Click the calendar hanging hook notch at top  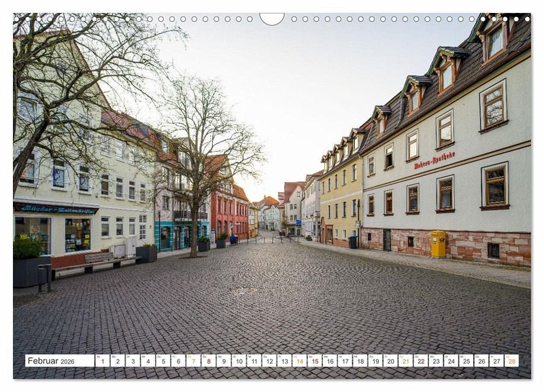[272, 18]
